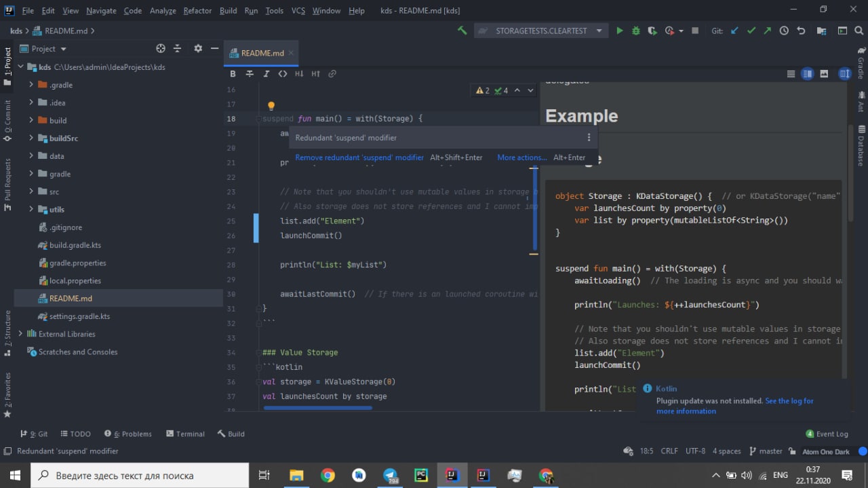Open the 6: Problems tool window
Viewport: 868px width, 488px height.
click(128, 434)
